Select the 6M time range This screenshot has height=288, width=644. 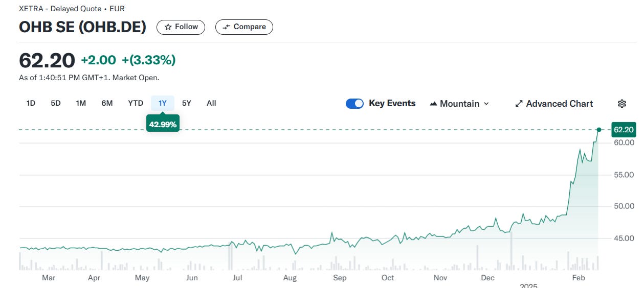107,103
